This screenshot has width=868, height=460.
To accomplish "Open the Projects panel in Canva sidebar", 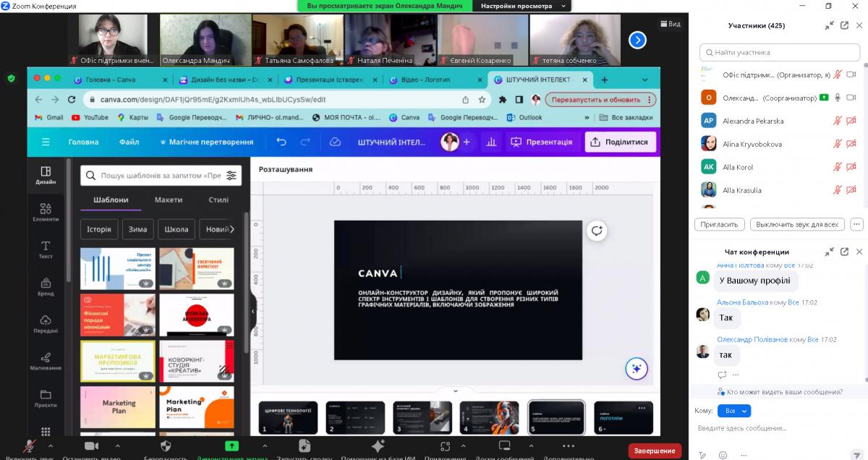I will point(46,399).
